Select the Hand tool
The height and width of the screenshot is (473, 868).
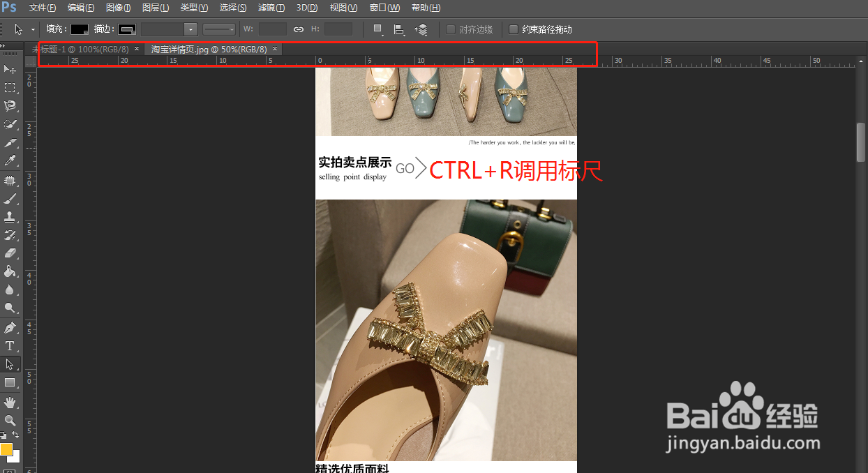pyautogui.click(x=10, y=403)
